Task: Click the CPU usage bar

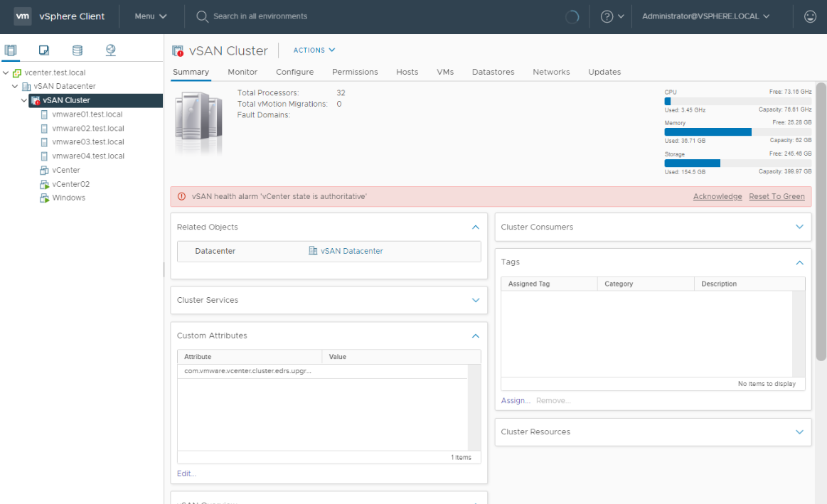Action: point(738,101)
